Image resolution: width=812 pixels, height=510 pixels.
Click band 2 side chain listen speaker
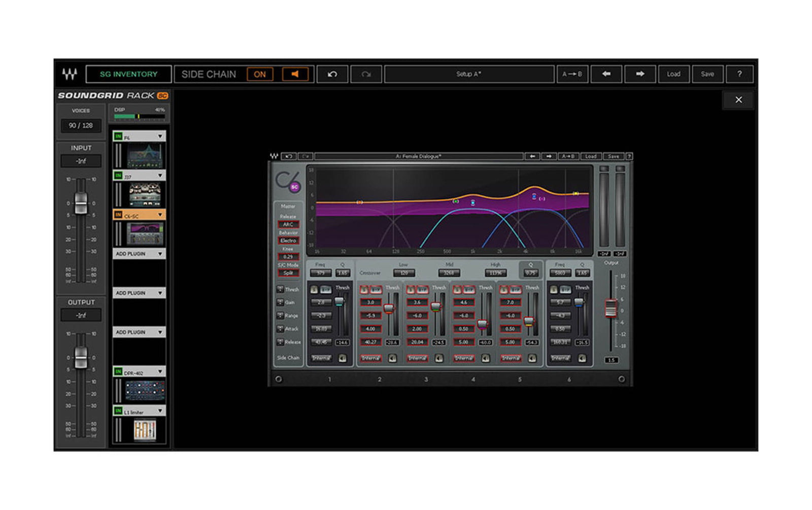coord(392,358)
